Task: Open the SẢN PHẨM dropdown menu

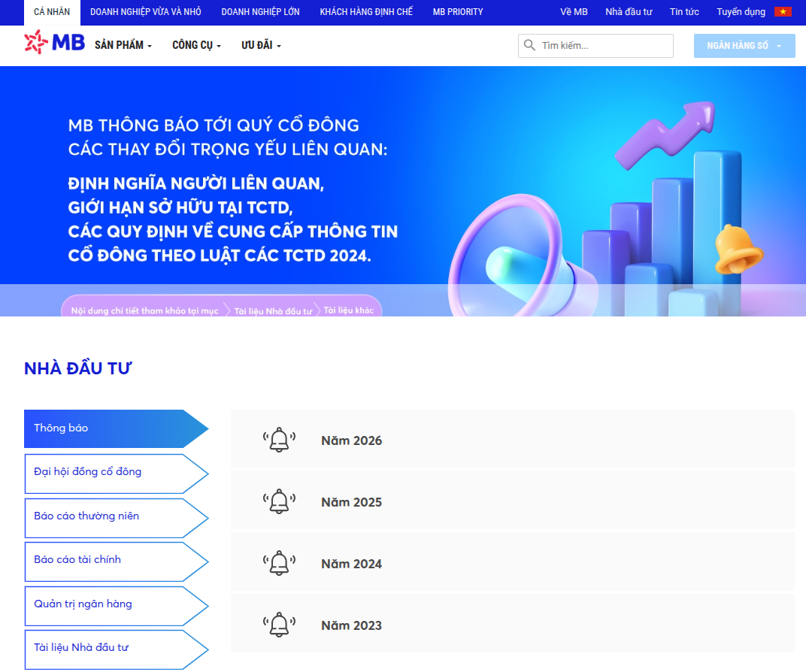Action: [123, 45]
